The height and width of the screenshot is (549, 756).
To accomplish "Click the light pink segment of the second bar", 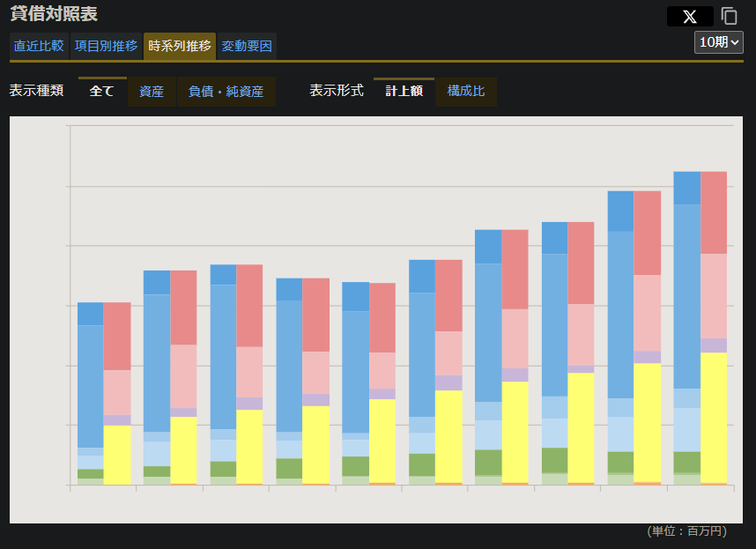I will point(183,376).
